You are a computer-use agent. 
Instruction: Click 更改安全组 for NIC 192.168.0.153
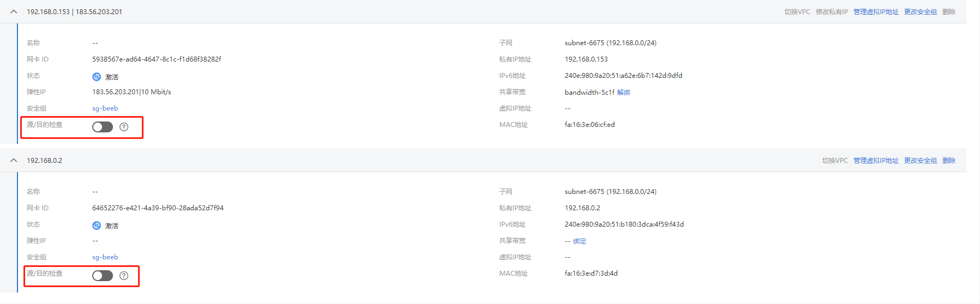pos(920,12)
